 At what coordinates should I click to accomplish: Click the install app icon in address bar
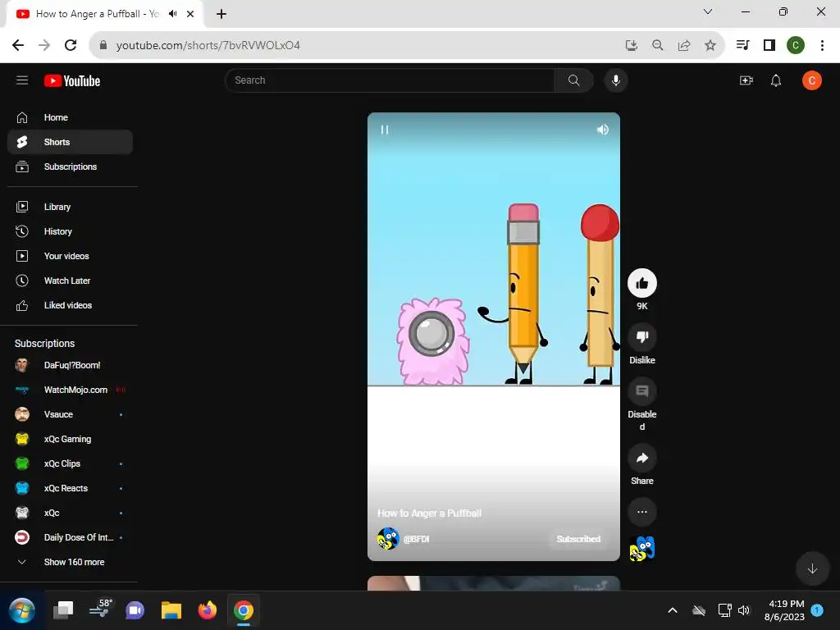coord(632,46)
